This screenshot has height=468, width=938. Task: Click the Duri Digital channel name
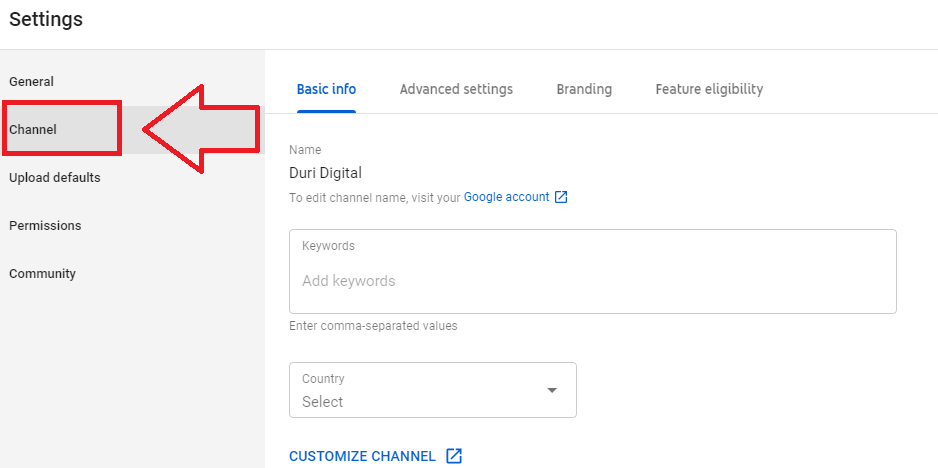click(325, 174)
